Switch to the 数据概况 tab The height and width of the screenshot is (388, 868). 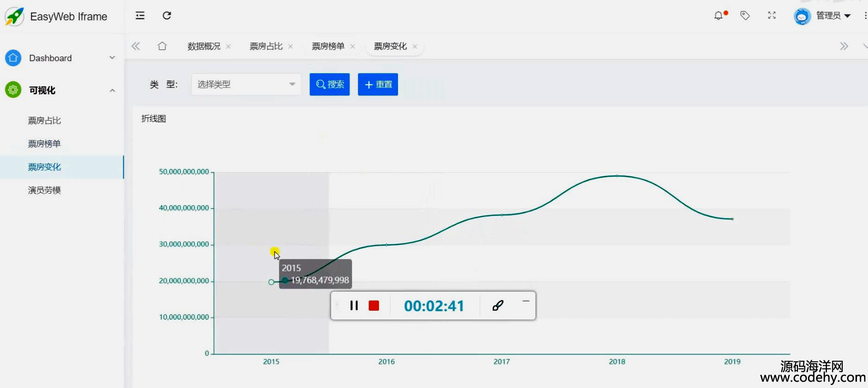pyautogui.click(x=204, y=46)
